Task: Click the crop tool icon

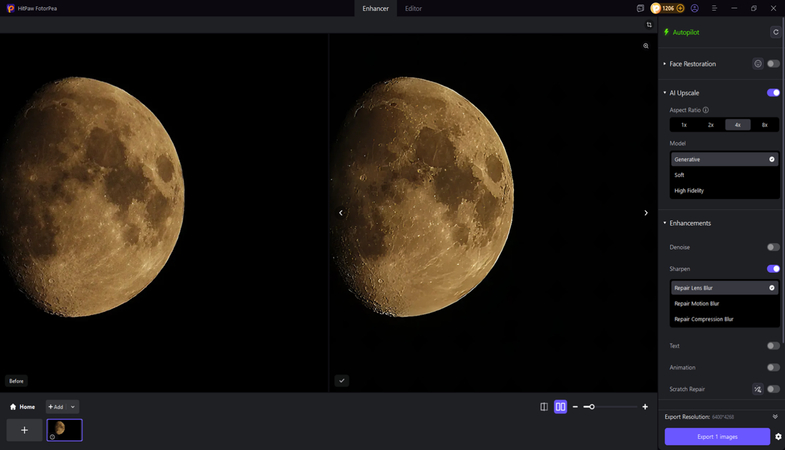Action: click(x=649, y=25)
